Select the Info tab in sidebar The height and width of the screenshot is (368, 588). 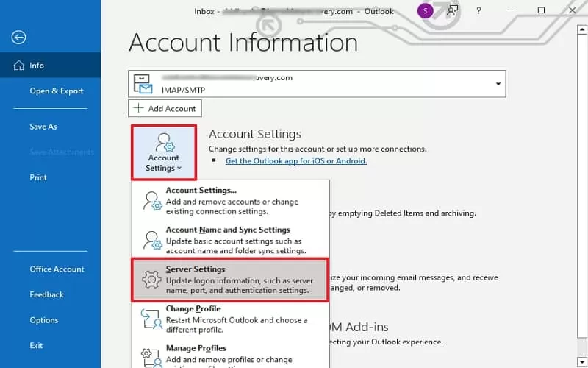click(x=50, y=66)
